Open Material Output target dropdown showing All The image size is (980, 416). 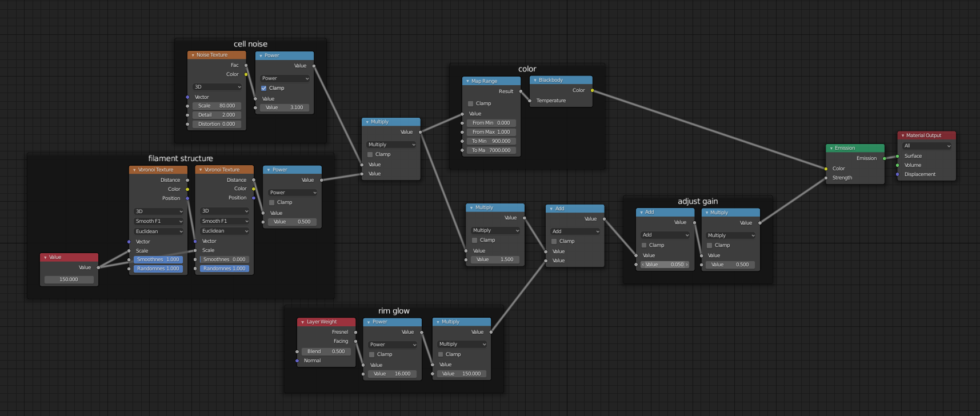927,146
